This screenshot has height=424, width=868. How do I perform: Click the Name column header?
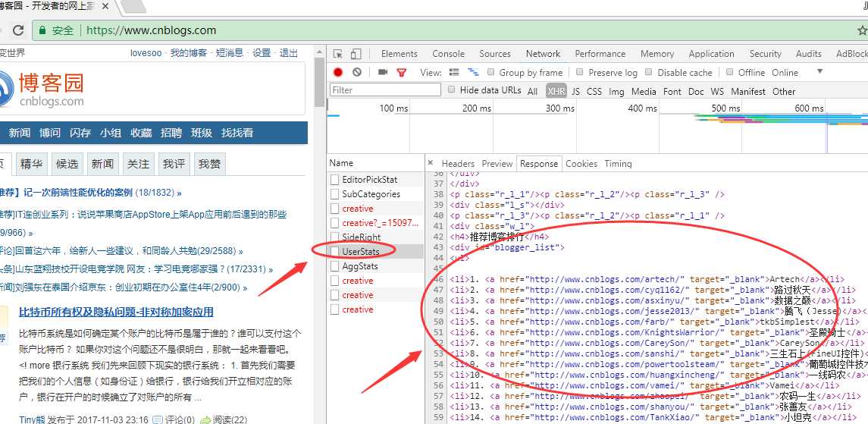(342, 163)
